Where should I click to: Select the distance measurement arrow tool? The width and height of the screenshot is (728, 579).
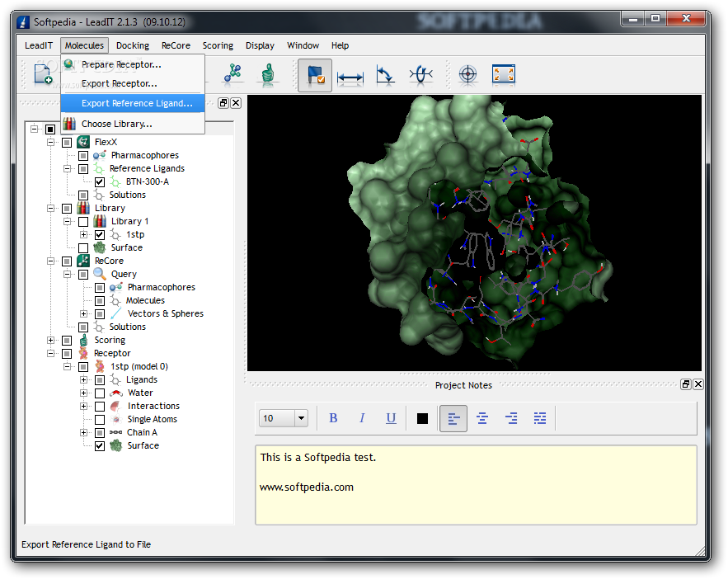pyautogui.click(x=350, y=77)
